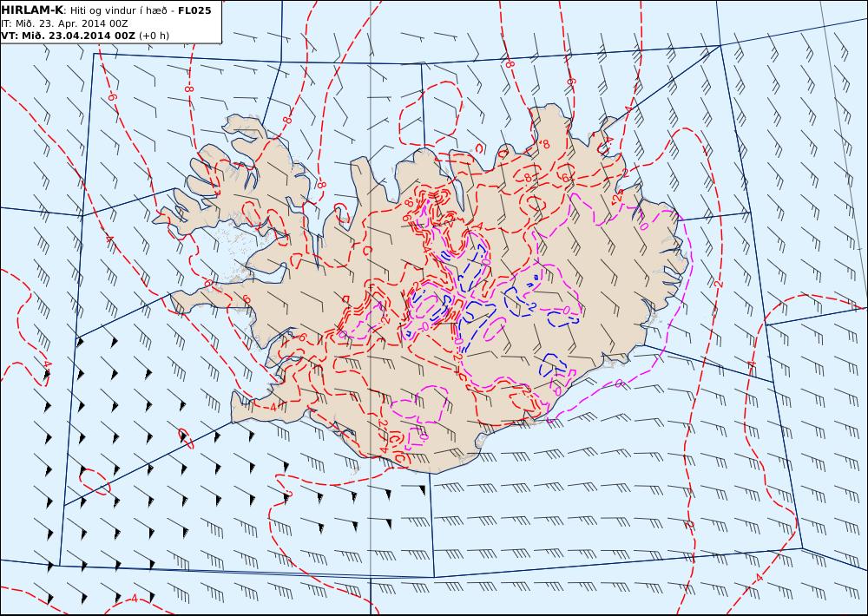
Task: Click the 'Hiti og vindur í hæð' chart title
Action: [x=118, y=10]
